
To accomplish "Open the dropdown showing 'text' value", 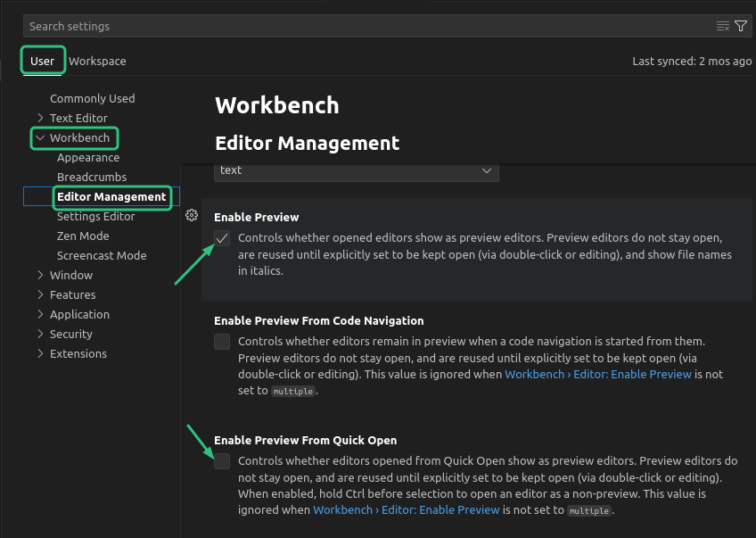I will tap(357, 170).
